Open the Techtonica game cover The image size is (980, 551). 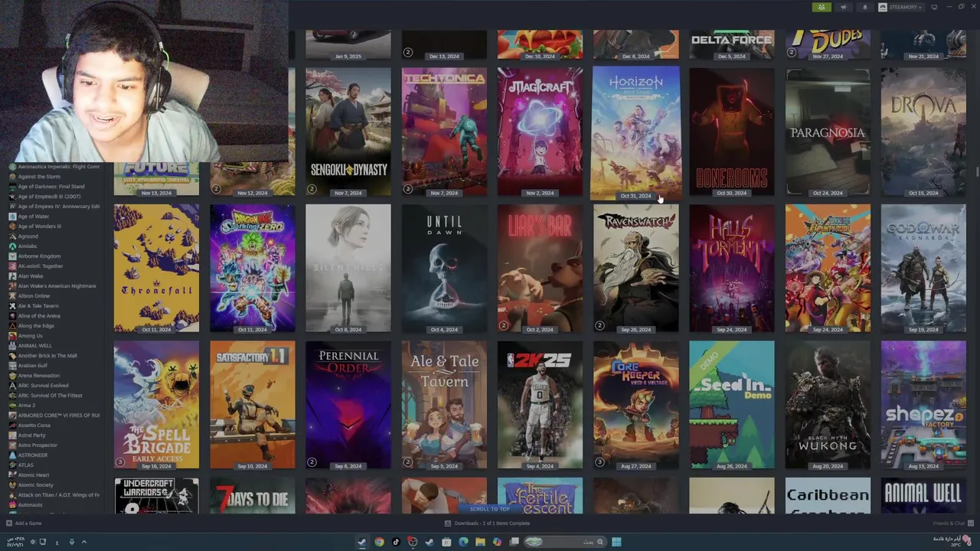coord(444,132)
